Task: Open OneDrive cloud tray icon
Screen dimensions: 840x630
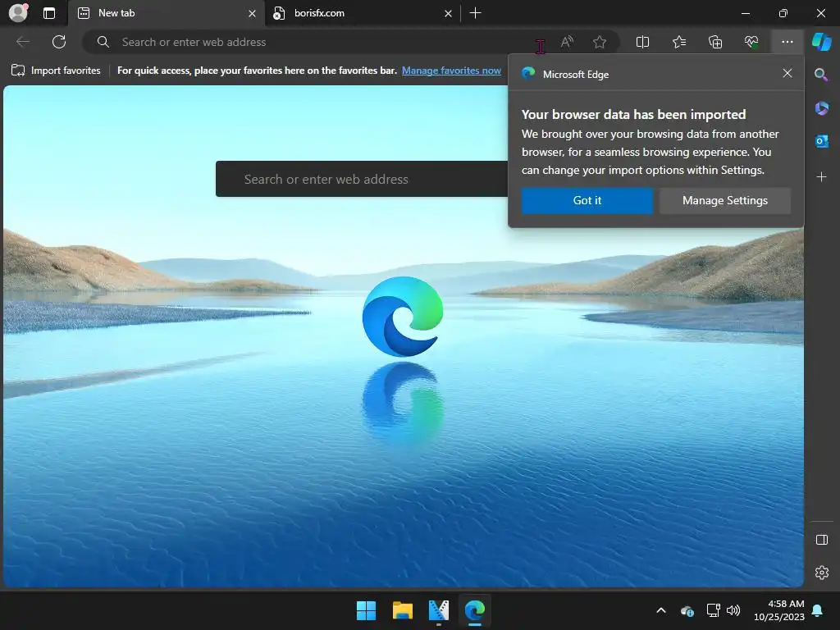Action: pos(687,610)
